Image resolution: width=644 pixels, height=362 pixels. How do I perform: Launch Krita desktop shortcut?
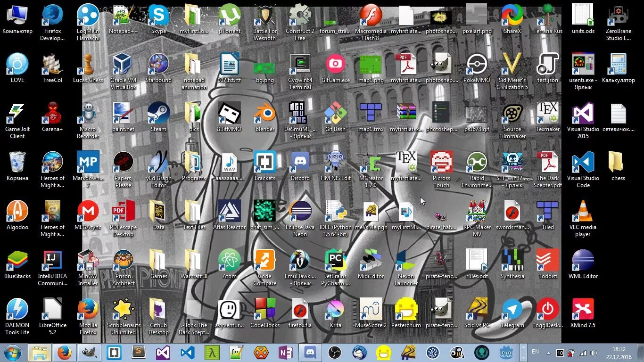click(x=336, y=314)
